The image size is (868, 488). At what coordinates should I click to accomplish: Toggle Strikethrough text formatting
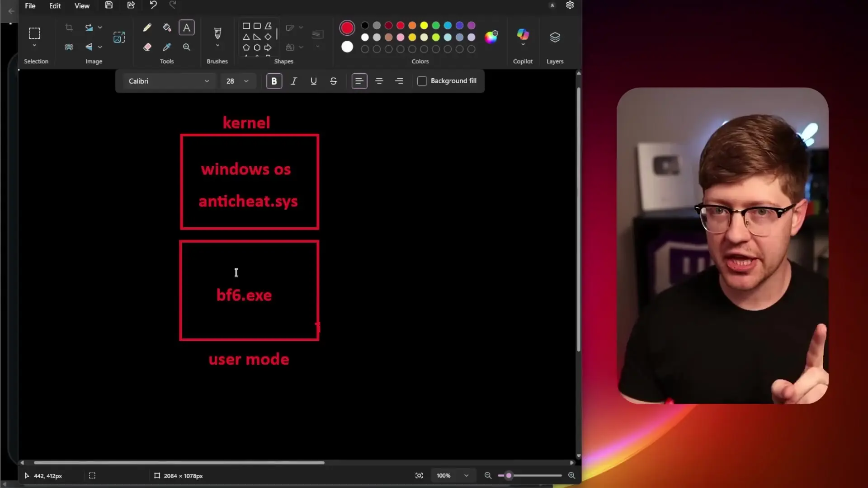[x=334, y=81]
